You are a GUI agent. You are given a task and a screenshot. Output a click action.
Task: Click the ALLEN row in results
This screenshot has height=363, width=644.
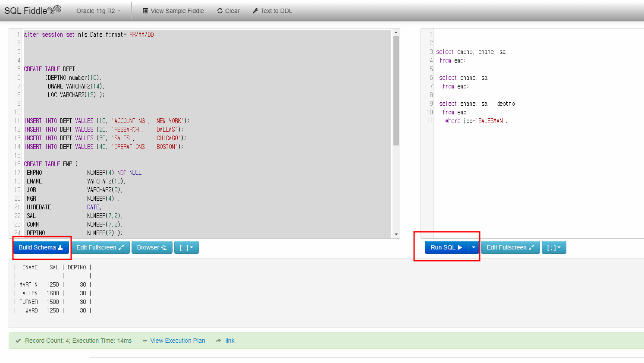[x=53, y=294]
